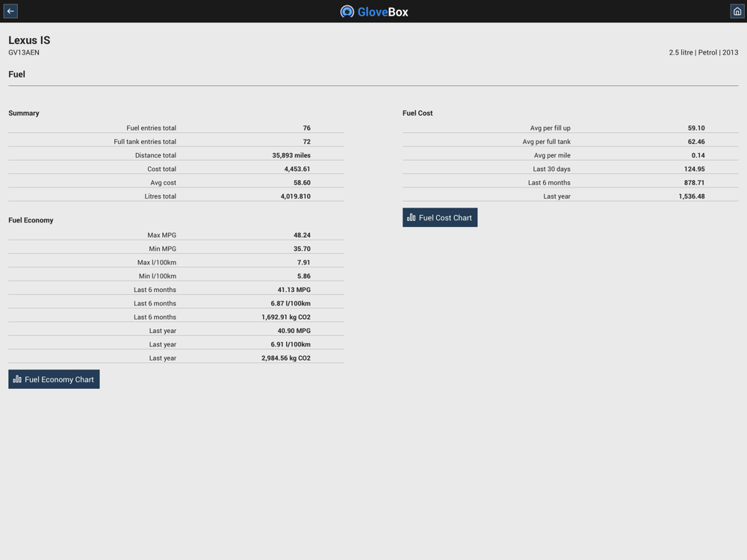The image size is (747, 560).
Task: Click the Avg per mile label
Action: (x=552, y=155)
